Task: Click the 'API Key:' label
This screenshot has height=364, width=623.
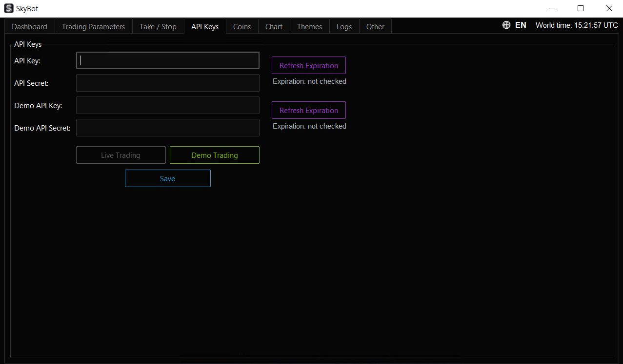Action: click(27, 61)
